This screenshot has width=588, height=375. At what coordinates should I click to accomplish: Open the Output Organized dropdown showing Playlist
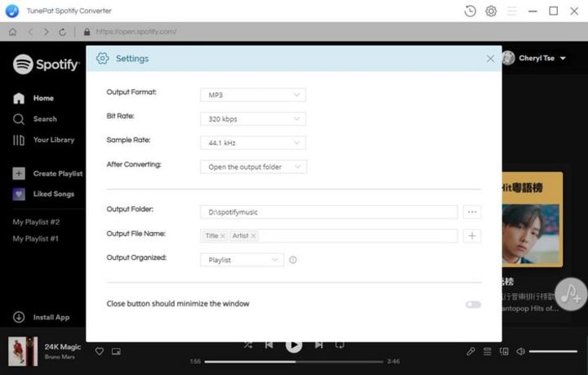point(242,260)
